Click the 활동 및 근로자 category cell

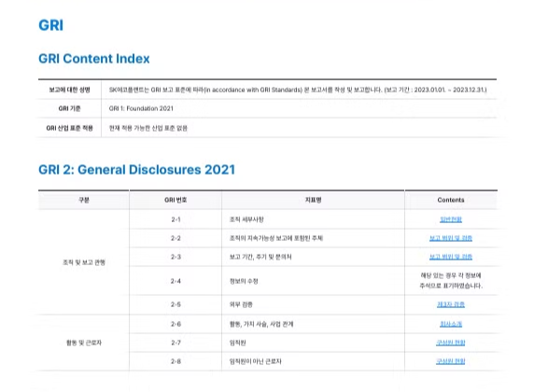(x=84, y=343)
